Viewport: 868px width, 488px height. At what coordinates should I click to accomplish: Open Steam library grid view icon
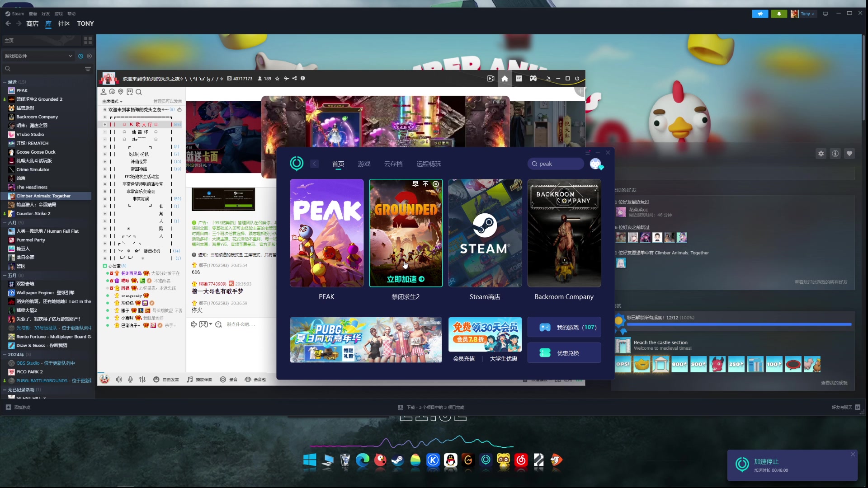coord(88,40)
